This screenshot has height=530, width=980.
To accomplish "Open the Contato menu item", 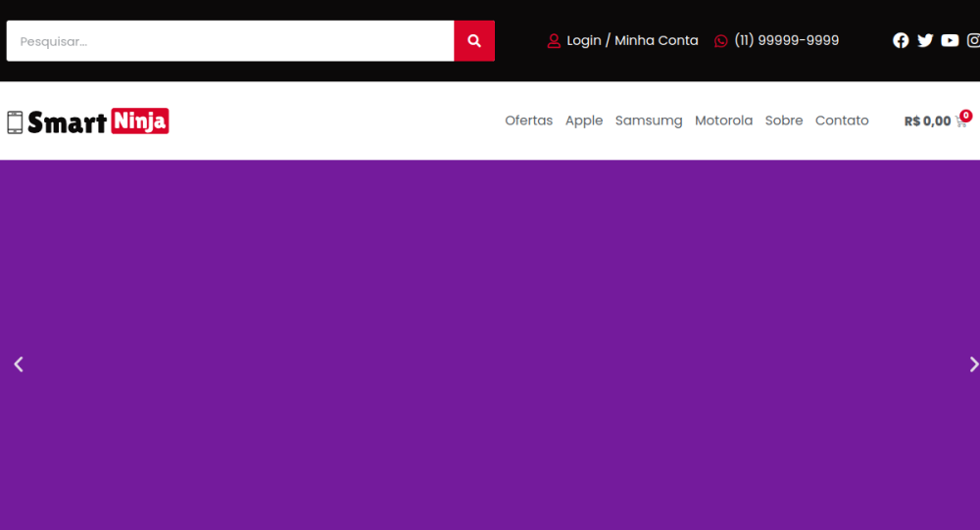I will coord(842,120).
